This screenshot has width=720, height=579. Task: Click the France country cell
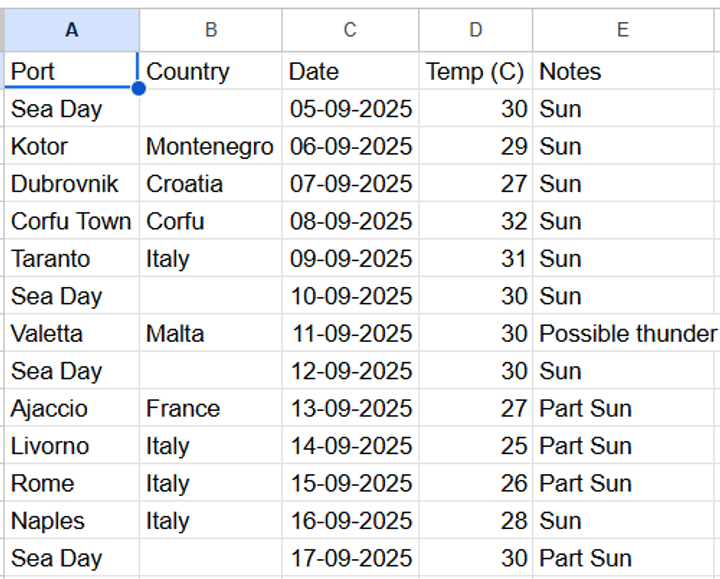coord(211,408)
